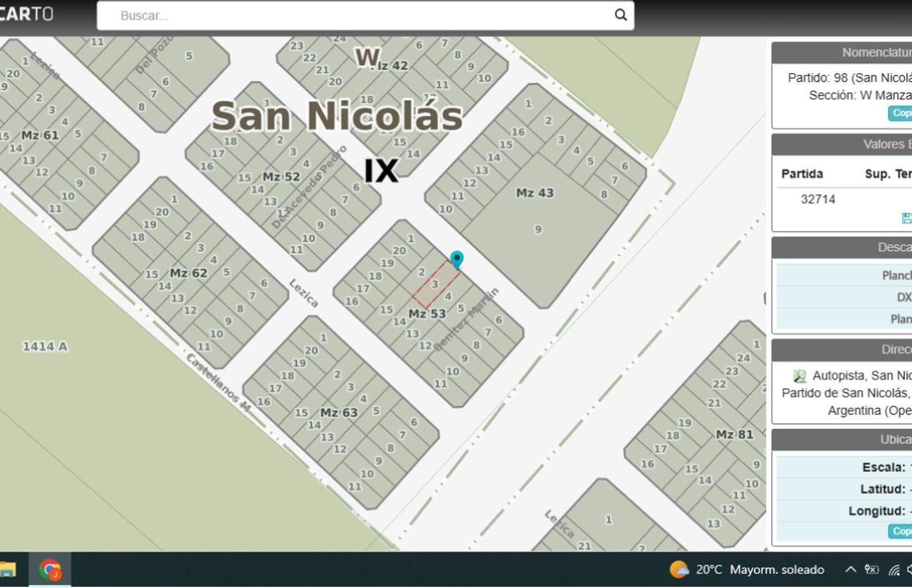This screenshot has width=912, height=588.
Task: Click the 1414 A parcel label
Action: (45, 346)
